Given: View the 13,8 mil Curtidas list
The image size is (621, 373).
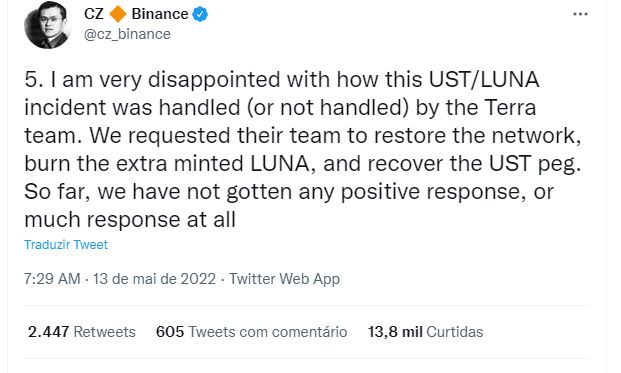Looking at the screenshot, I should coord(425,332).
